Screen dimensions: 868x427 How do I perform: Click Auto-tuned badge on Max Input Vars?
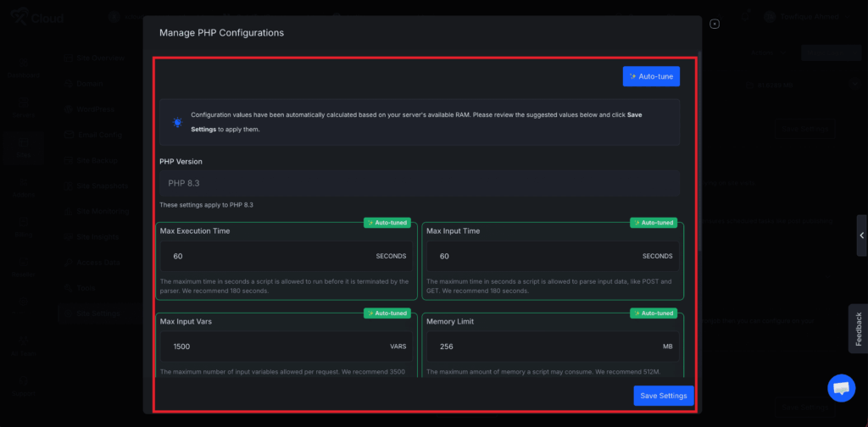tap(387, 313)
